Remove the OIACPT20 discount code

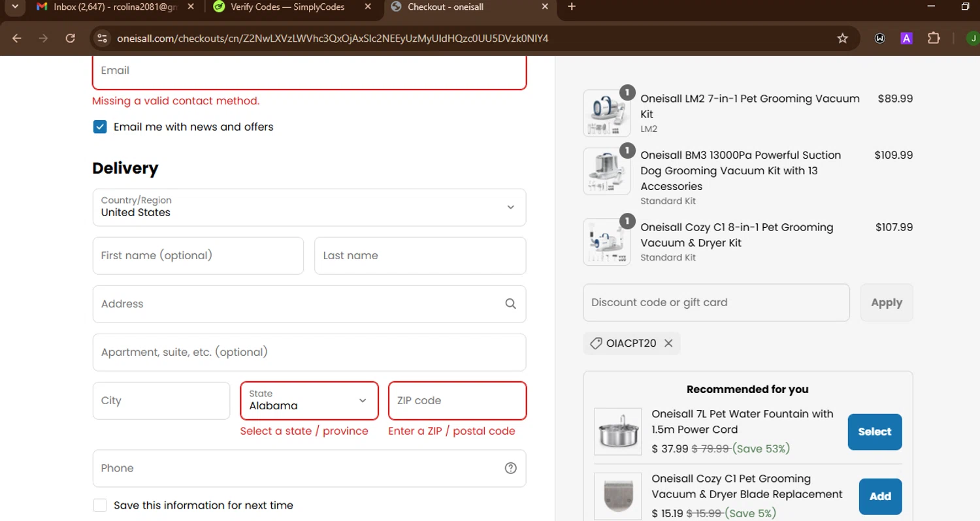click(668, 343)
